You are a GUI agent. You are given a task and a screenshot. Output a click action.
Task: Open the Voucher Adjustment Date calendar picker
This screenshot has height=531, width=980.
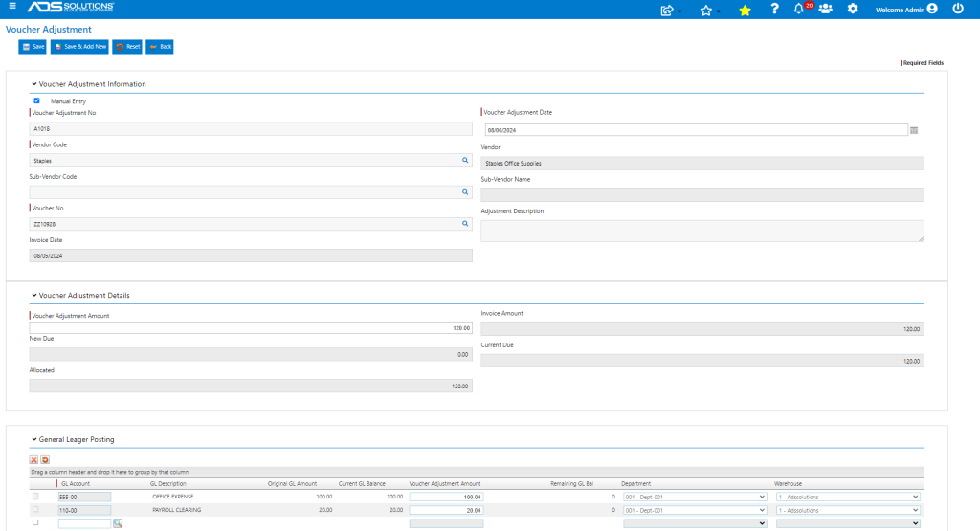pyautogui.click(x=914, y=130)
